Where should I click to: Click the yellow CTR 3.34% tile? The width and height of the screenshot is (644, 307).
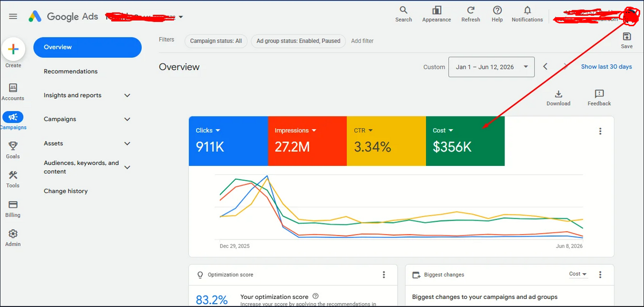click(386, 141)
